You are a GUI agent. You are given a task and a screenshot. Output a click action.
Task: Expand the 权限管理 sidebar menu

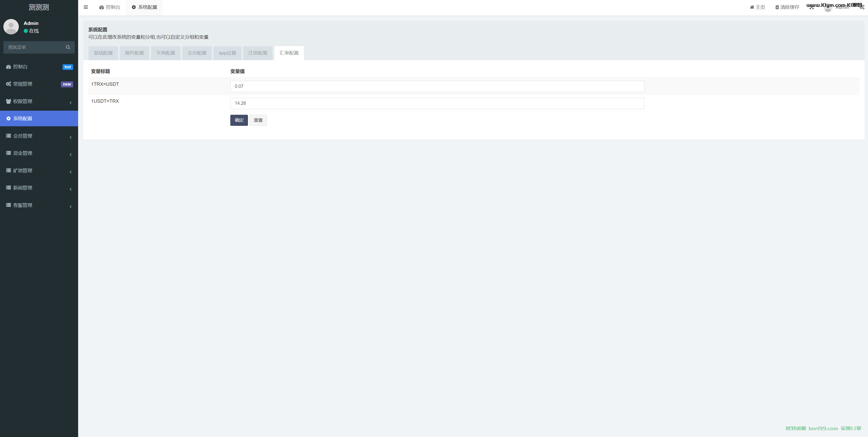pos(23,101)
